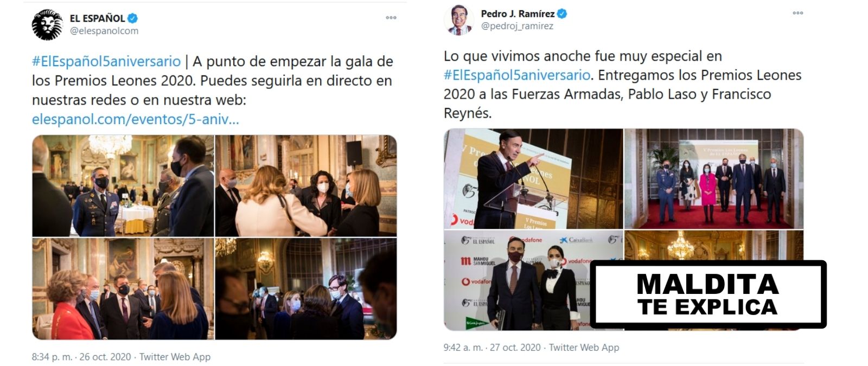
Task: Open @elespanolcom handle
Action: [x=104, y=31]
